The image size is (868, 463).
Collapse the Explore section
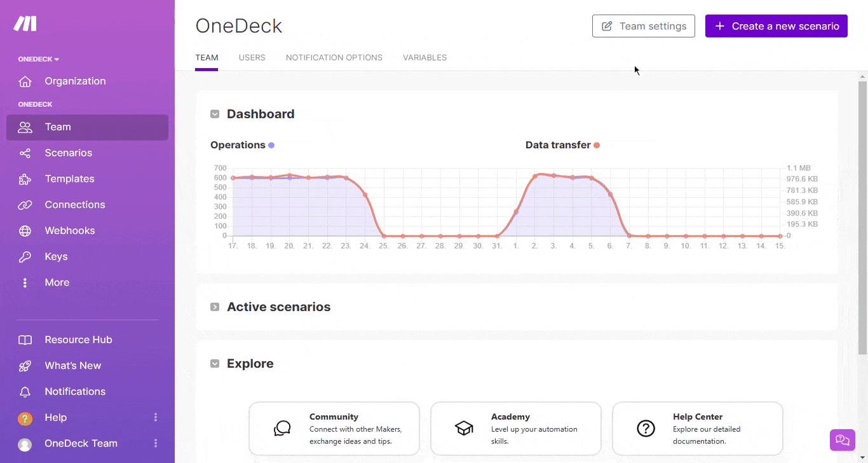215,364
